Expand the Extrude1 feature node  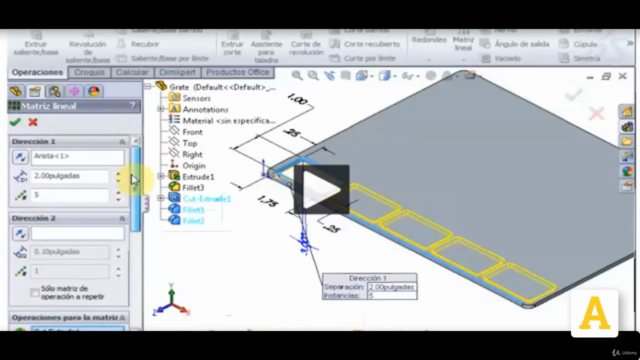tap(161, 176)
